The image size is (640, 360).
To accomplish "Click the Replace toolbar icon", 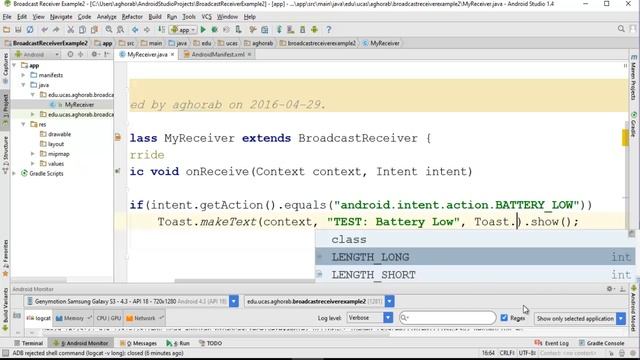I will coord(120,29).
